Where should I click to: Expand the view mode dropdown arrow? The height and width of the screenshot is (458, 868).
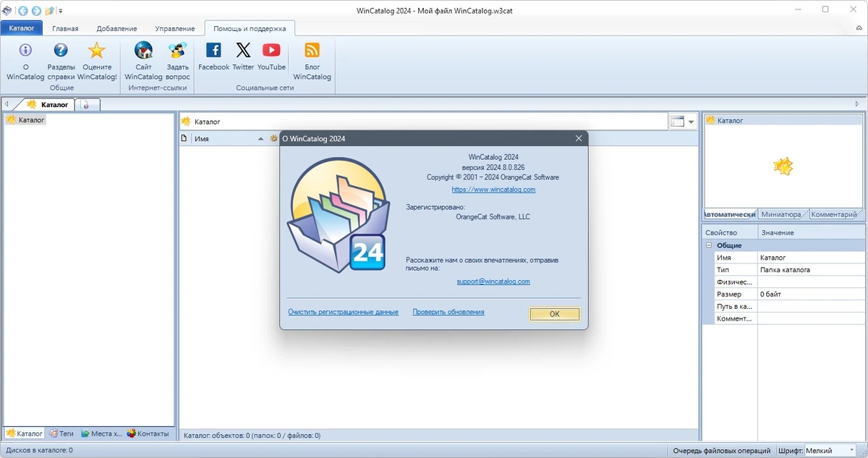[x=692, y=122]
